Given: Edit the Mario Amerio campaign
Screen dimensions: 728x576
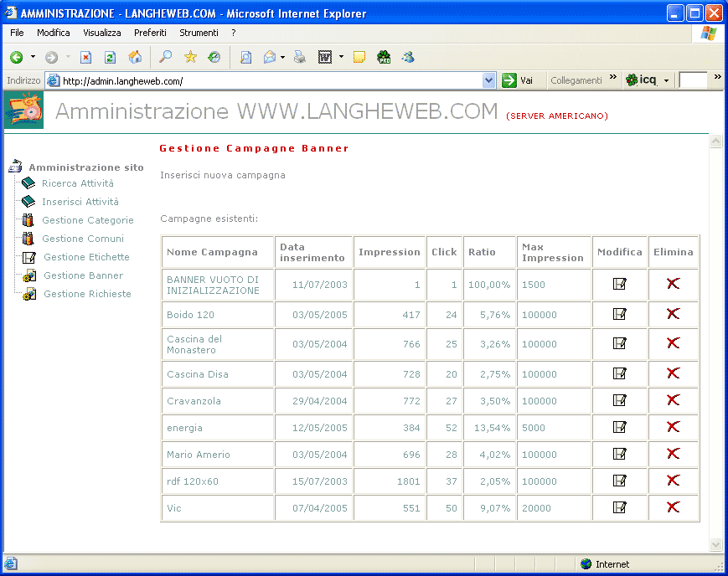Looking at the screenshot, I should (x=620, y=454).
